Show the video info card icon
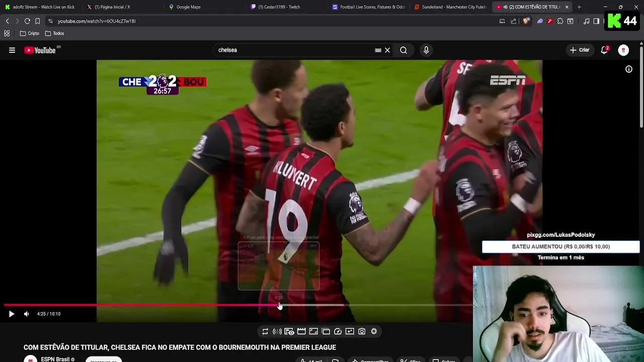 pos(629,69)
